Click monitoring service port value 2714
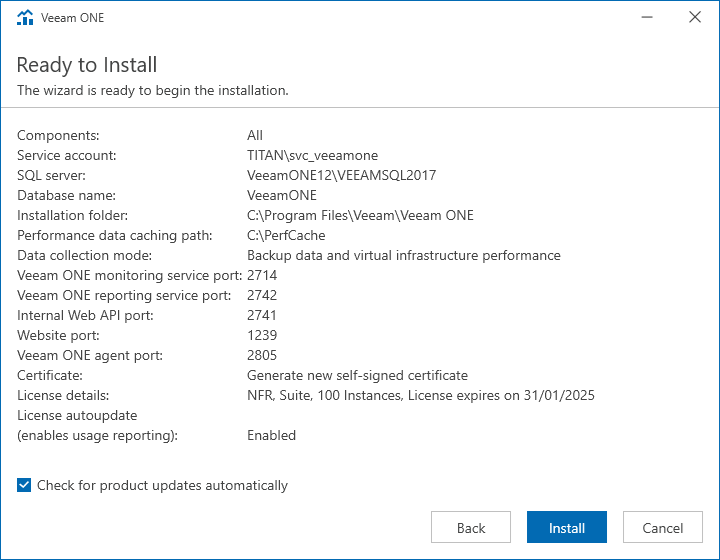Image resolution: width=720 pixels, height=560 pixels. (262, 275)
